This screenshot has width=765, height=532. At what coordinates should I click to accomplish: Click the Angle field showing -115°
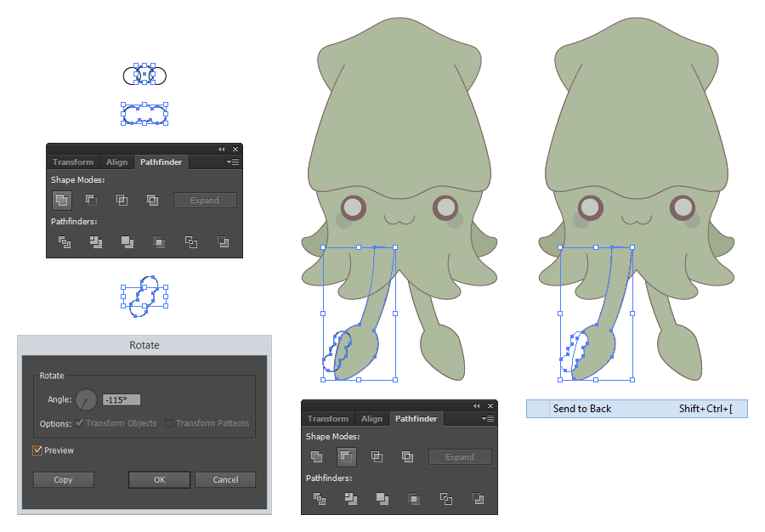coord(122,400)
